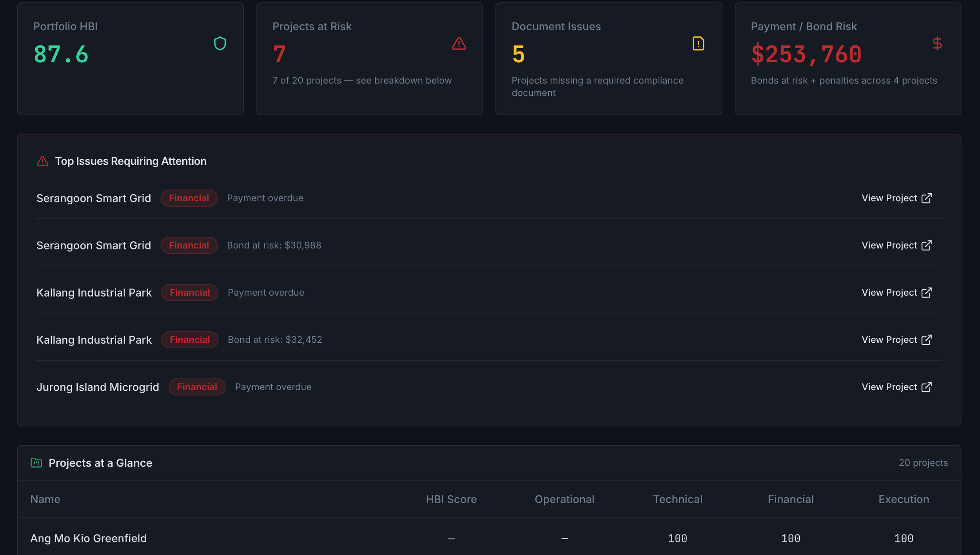Sort table by Operational column header
Image resolution: width=980 pixels, height=555 pixels.
pyautogui.click(x=564, y=499)
